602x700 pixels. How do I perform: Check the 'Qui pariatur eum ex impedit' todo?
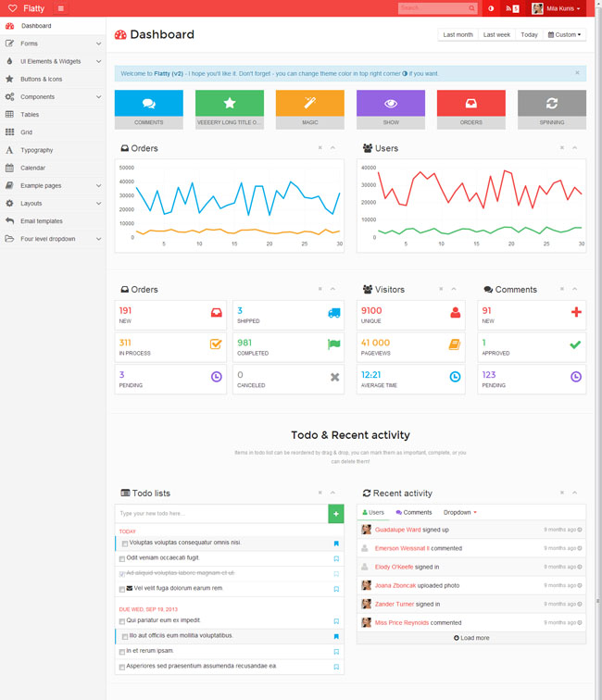[122, 621]
